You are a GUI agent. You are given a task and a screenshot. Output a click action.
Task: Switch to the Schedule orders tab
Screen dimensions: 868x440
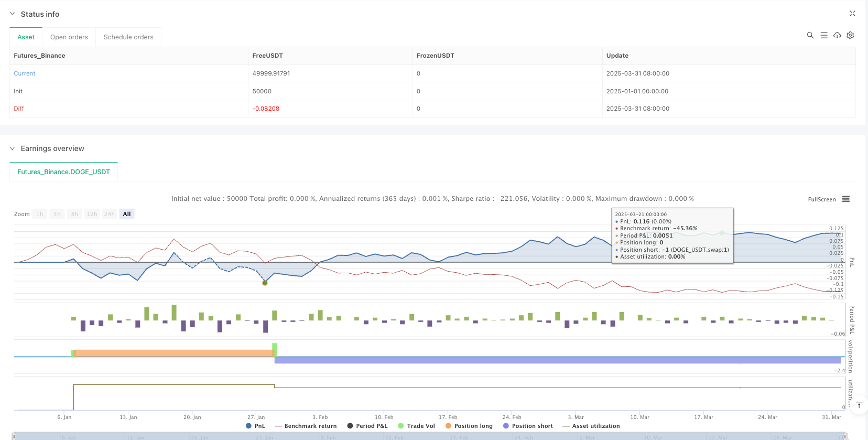click(x=128, y=37)
